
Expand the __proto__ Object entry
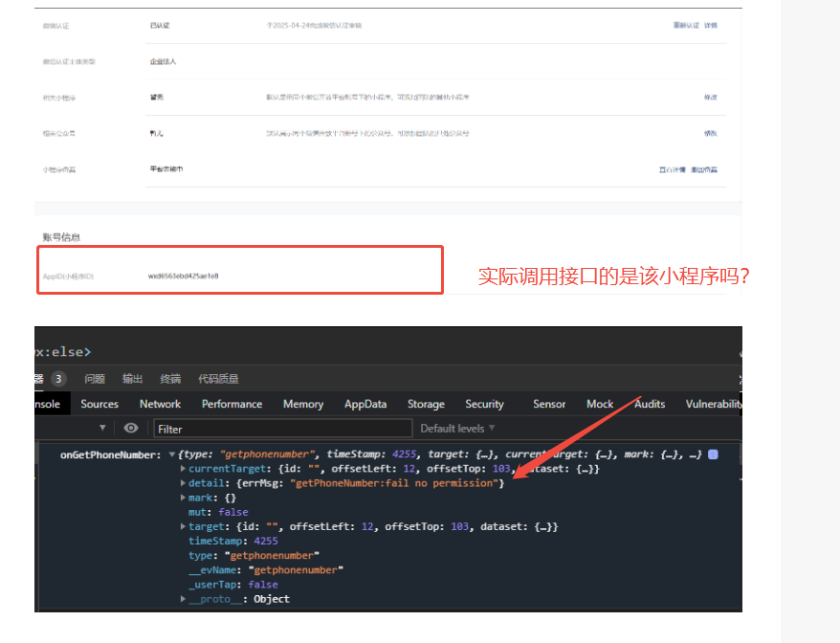pyautogui.click(x=184, y=599)
